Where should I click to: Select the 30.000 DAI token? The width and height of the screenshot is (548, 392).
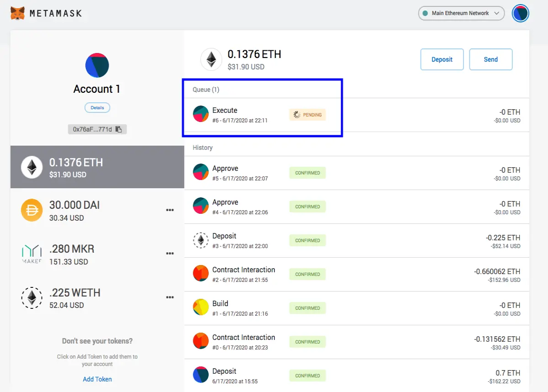pos(97,210)
